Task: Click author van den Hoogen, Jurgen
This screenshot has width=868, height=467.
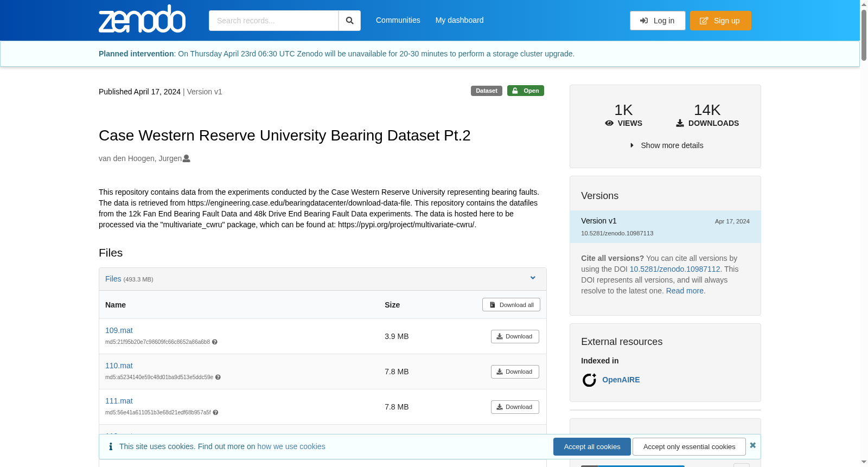Action: click(140, 158)
